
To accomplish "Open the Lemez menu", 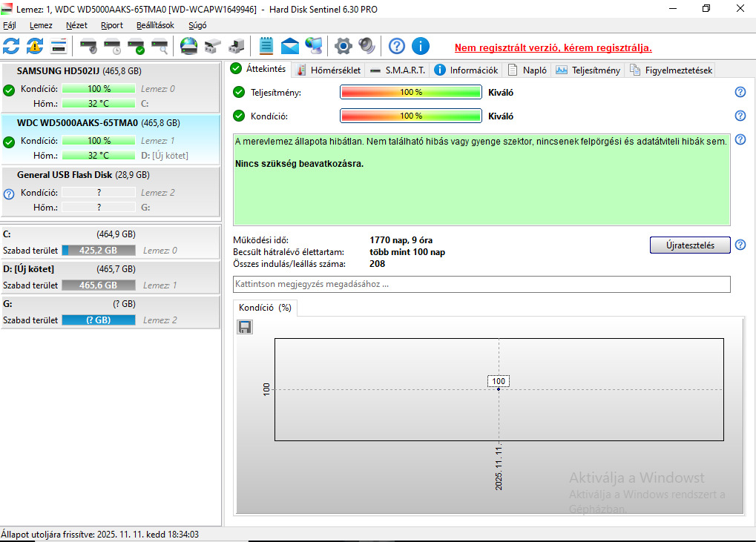I will (x=41, y=25).
